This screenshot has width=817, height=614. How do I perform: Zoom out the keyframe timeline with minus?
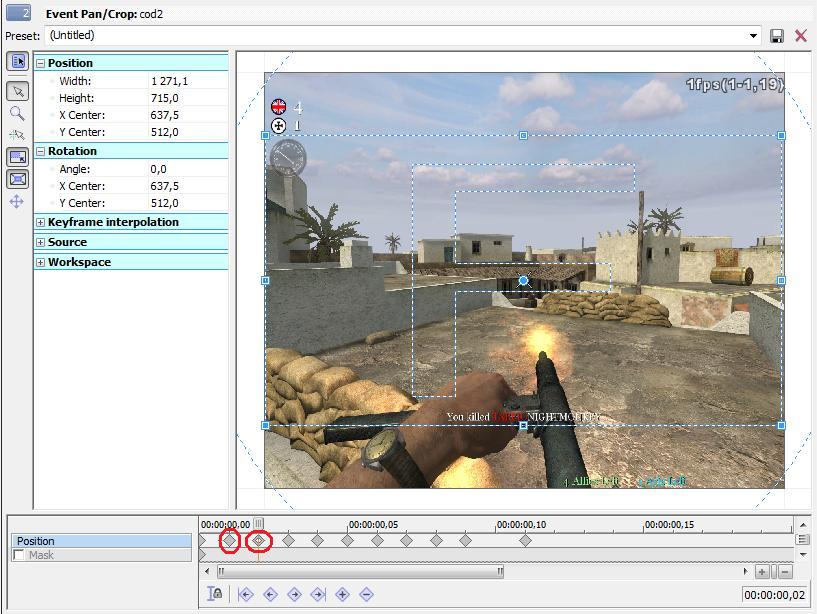785,572
